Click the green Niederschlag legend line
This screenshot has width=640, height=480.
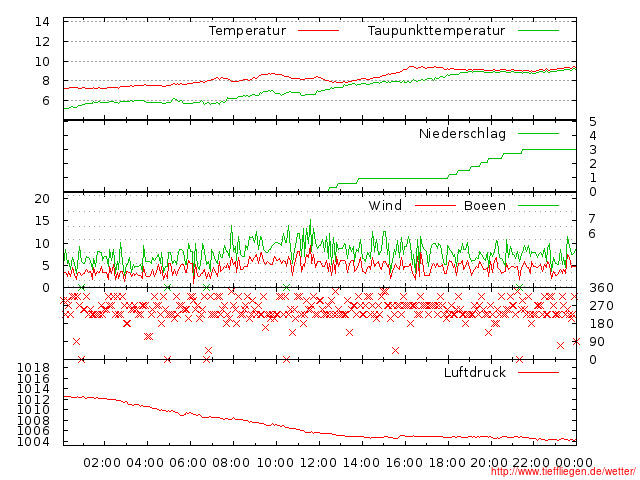(538, 133)
